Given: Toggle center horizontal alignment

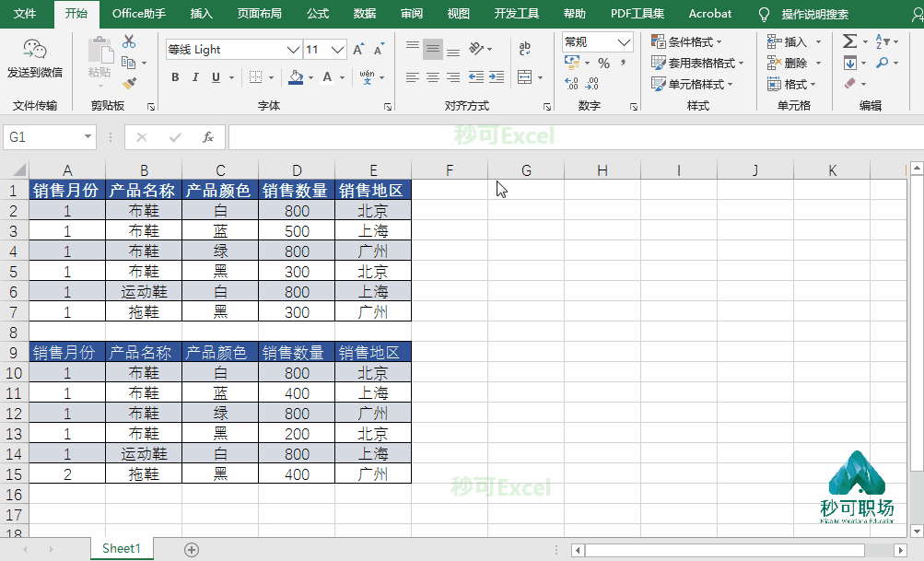Looking at the screenshot, I should tap(433, 77).
